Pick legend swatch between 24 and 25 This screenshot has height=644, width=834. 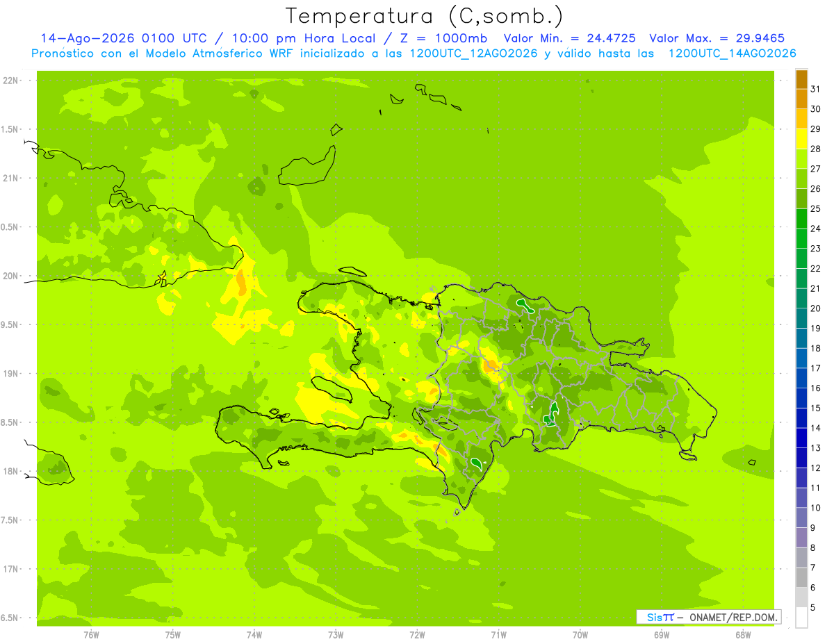801,218
